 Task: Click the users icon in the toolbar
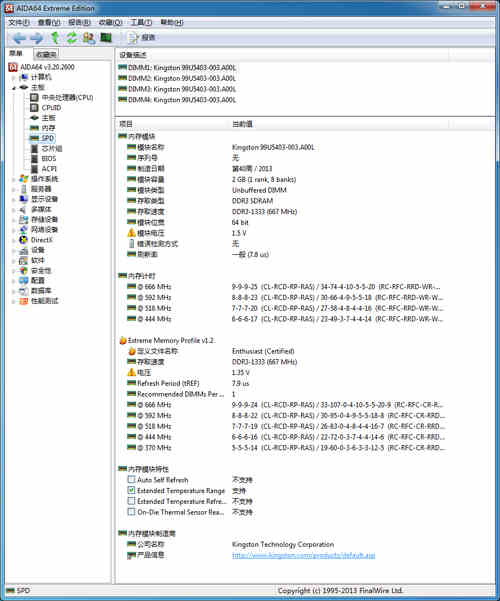click(89, 38)
